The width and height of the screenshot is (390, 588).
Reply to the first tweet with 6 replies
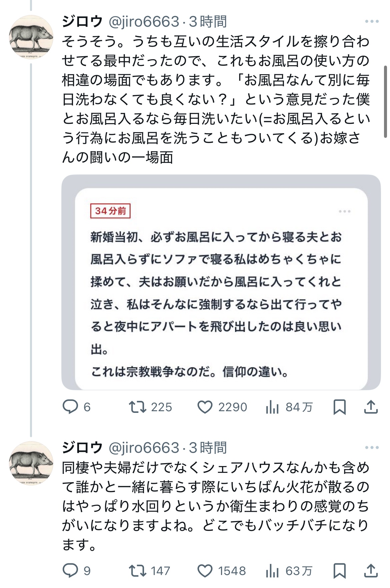point(70,407)
